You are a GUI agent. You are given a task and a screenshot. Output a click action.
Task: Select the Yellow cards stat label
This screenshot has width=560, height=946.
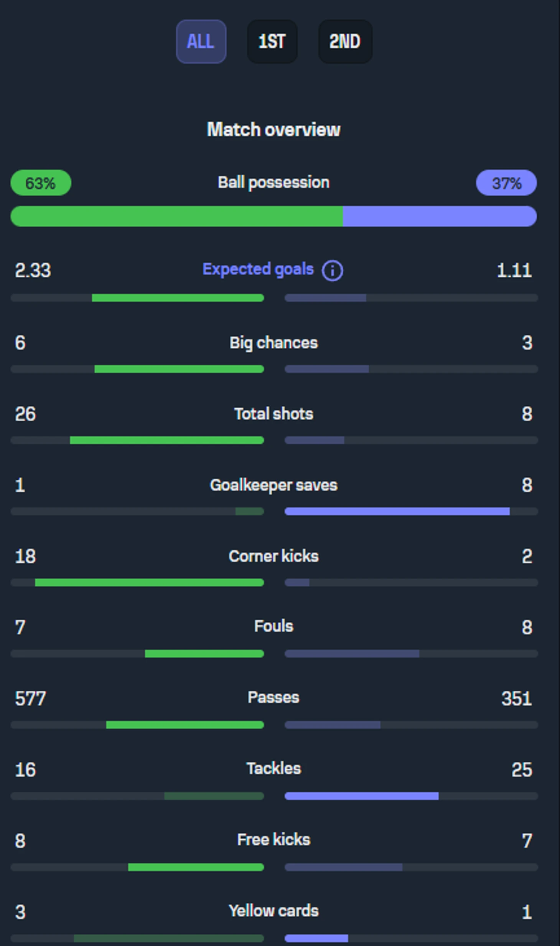pyautogui.click(x=273, y=911)
